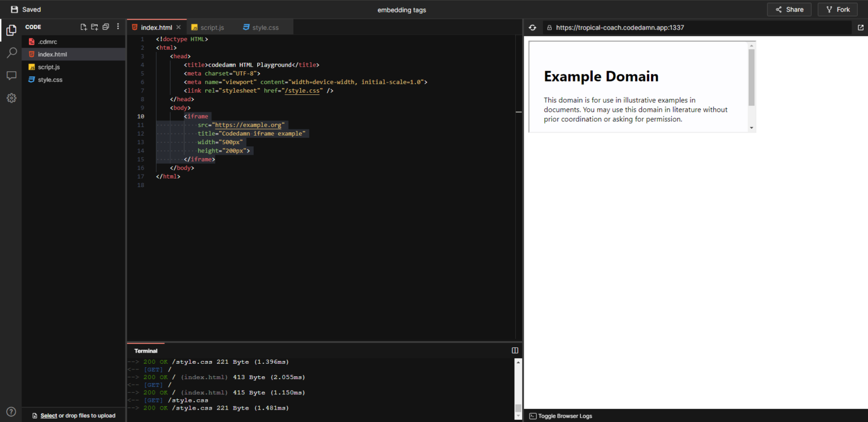
Task: Click the preview scrollbar down arrow
Action: (752, 128)
